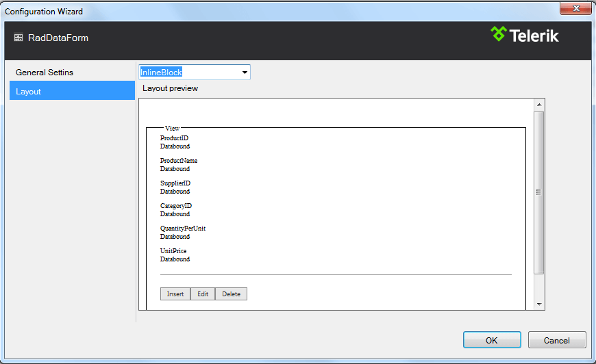Open the InlineBlock layout dropdown arrow
The image size is (596, 364).
click(245, 72)
